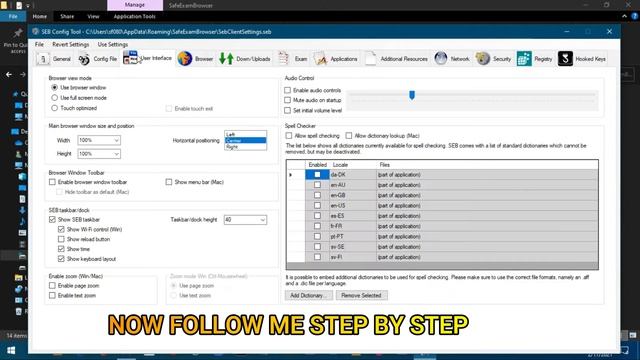Click the help icon in File Explorer
The image size is (640, 360).
point(634,16)
